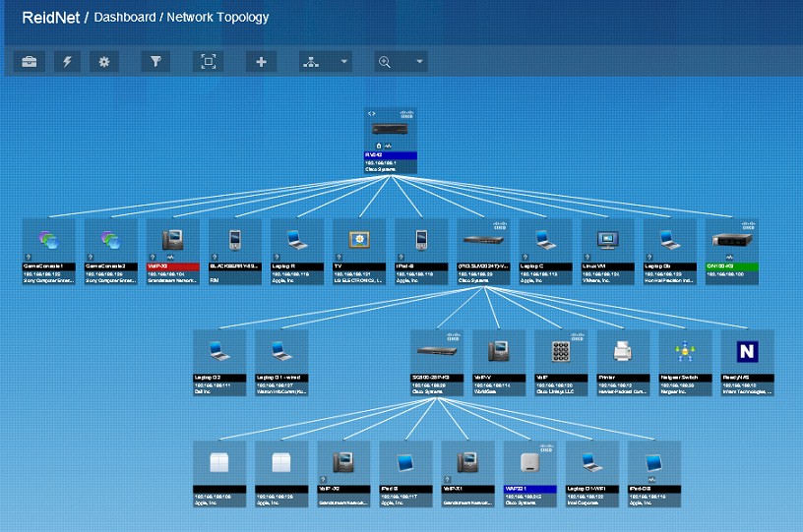The width and height of the screenshot is (803, 532).
Task: Select the VoIP-X2 phone node
Action: tap(343, 474)
